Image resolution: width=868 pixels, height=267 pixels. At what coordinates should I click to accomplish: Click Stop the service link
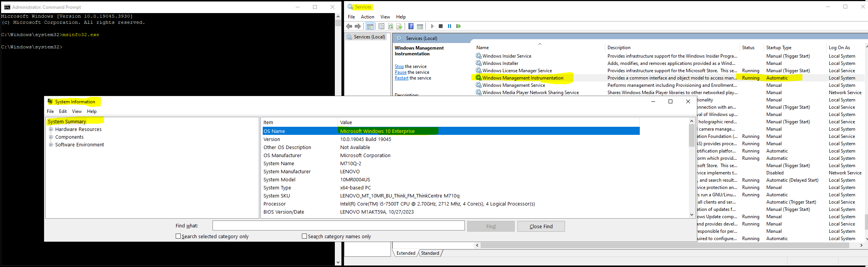pos(399,66)
